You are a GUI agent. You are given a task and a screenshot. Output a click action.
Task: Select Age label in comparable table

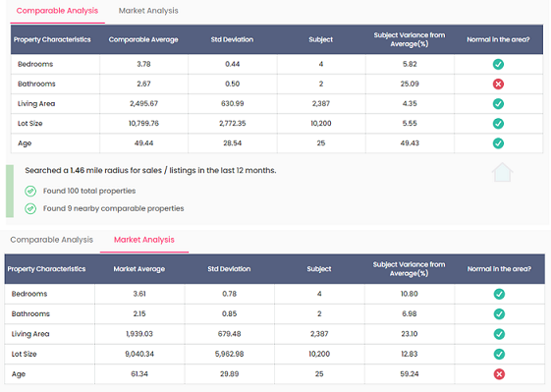[x=25, y=143]
